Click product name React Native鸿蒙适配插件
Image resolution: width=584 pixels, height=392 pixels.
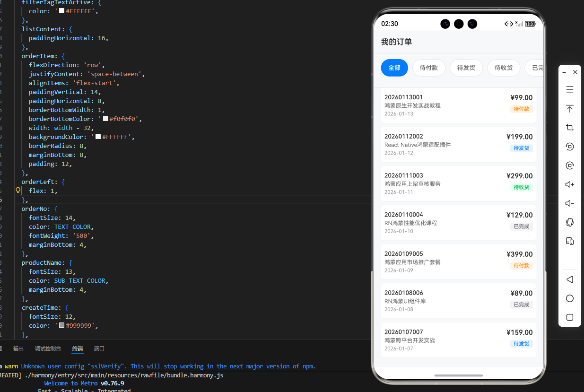tap(418, 145)
